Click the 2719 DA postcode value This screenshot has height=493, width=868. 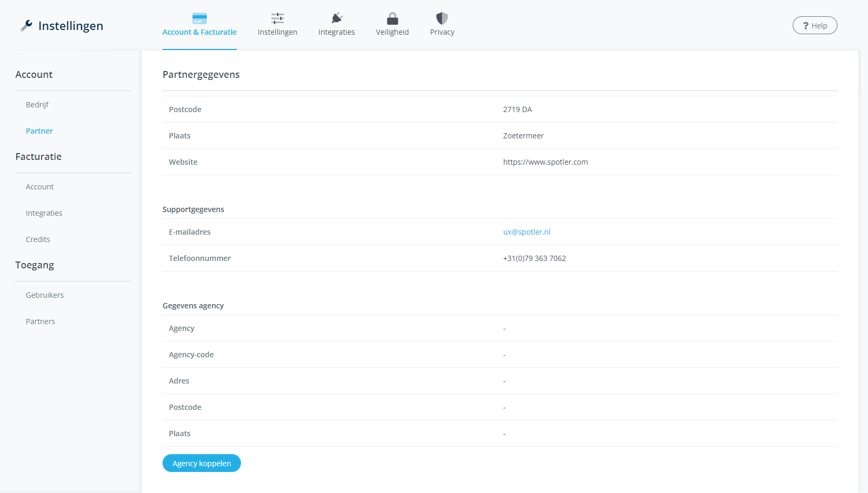pyautogui.click(x=517, y=109)
